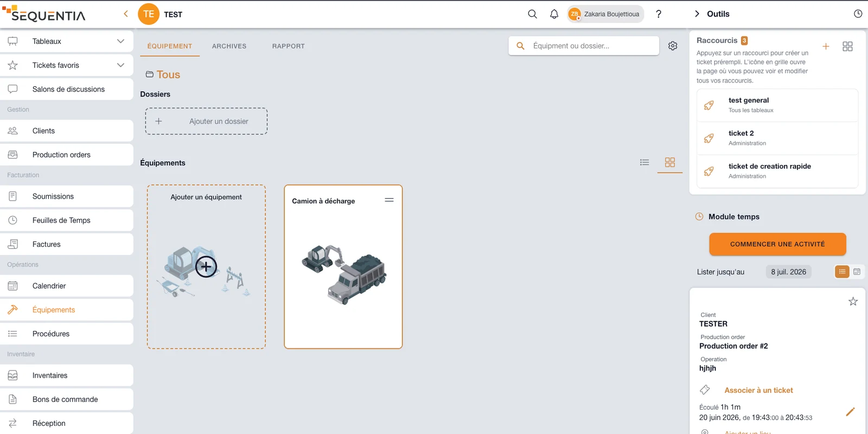Open the shortcuts grid view icon
Viewport: 868px width, 434px height.
847,47
